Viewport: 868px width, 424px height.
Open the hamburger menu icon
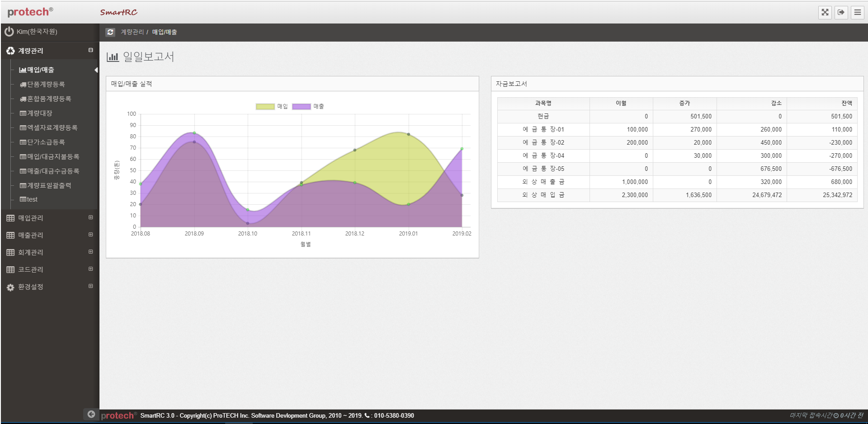click(858, 12)
